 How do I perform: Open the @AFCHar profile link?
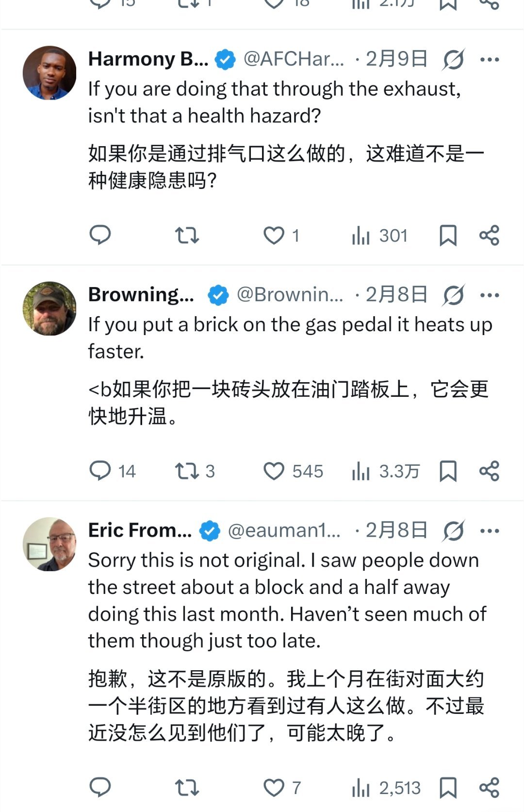point(291,59)
